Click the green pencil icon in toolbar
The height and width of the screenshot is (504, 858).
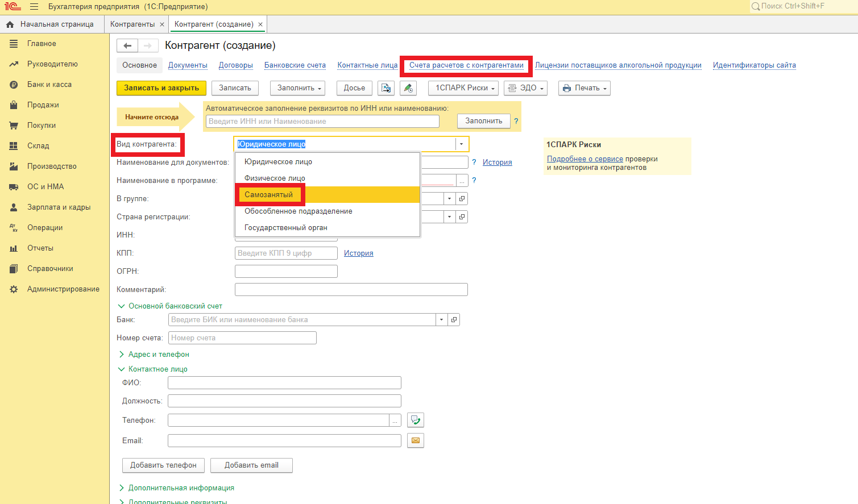pyautogui.click(x=408, y=88)
